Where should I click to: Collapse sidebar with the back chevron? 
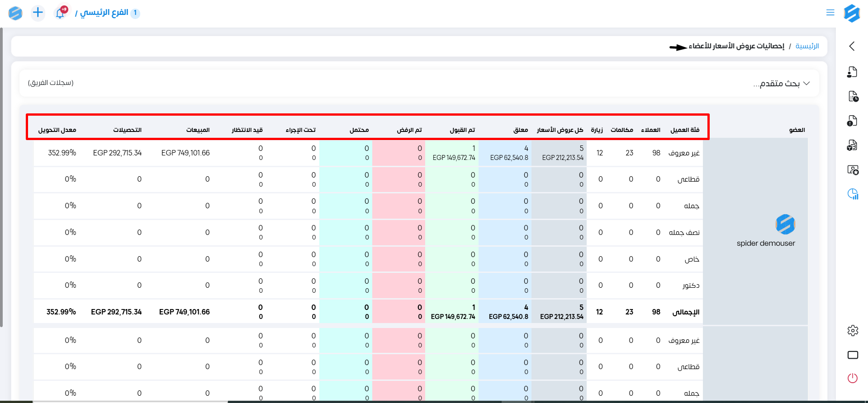[852, 46]
